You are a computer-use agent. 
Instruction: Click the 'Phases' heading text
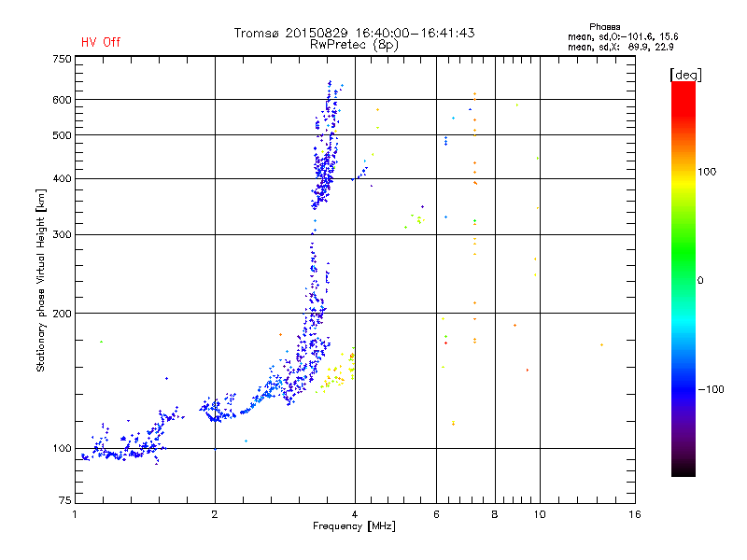click(x=604, y=27)
